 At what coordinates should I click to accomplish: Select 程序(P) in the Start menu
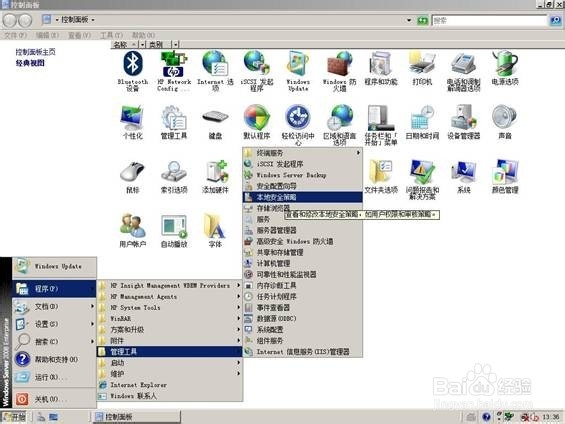[x=54, y=289]
